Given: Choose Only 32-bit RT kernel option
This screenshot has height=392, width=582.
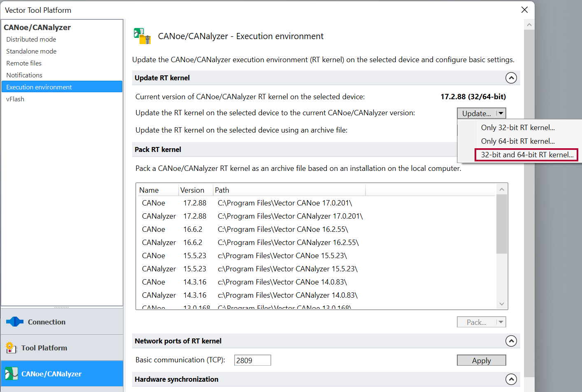Looking at the screenshot, I should (x=518, y=128).
